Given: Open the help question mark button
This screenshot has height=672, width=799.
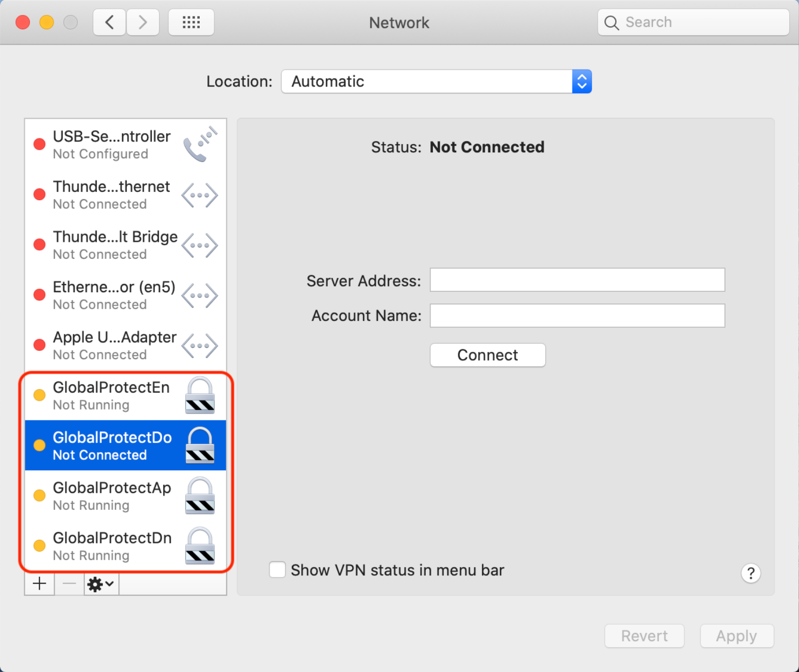Looking at the screenshot, I should click(751, 573).
